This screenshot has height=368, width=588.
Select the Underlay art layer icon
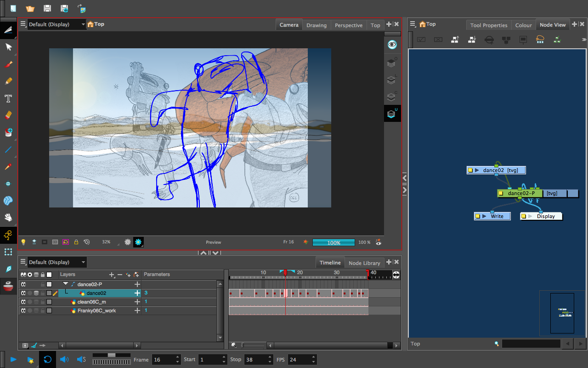pyautogui.click(x=391, y=113)
